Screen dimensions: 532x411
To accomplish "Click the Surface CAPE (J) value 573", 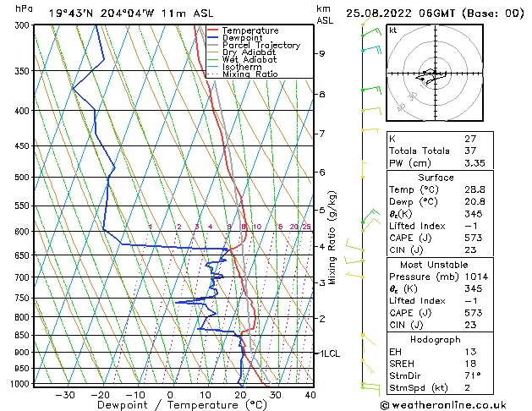I will click(474, 238).
